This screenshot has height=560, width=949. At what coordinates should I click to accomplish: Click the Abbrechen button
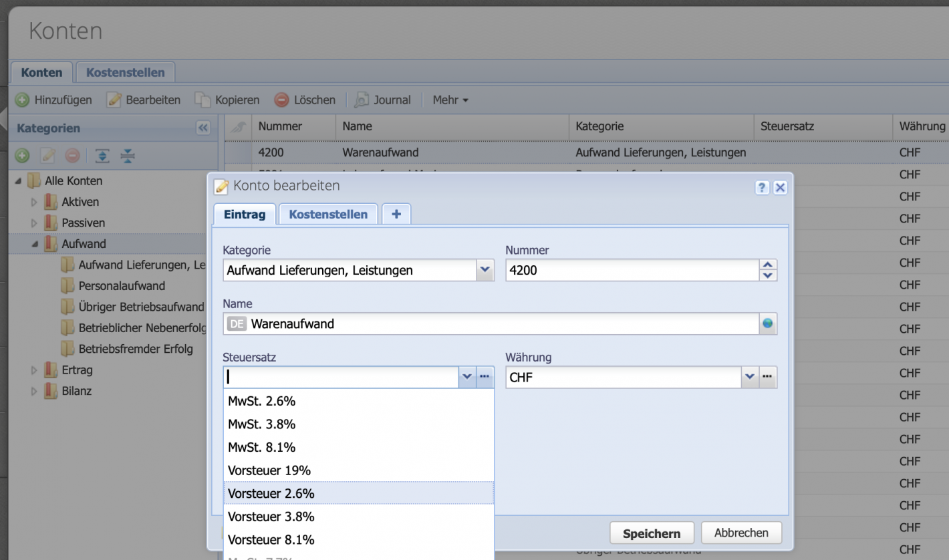click(741, 533)
